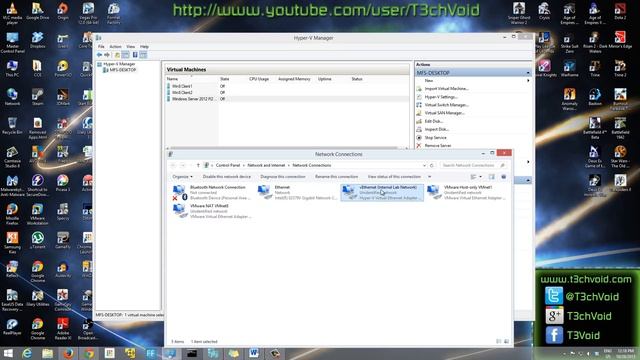Select Bluetooth Network Connection adapter
Image resolution: width=640 pixels, height=360 pixels.
coord(211,192)
